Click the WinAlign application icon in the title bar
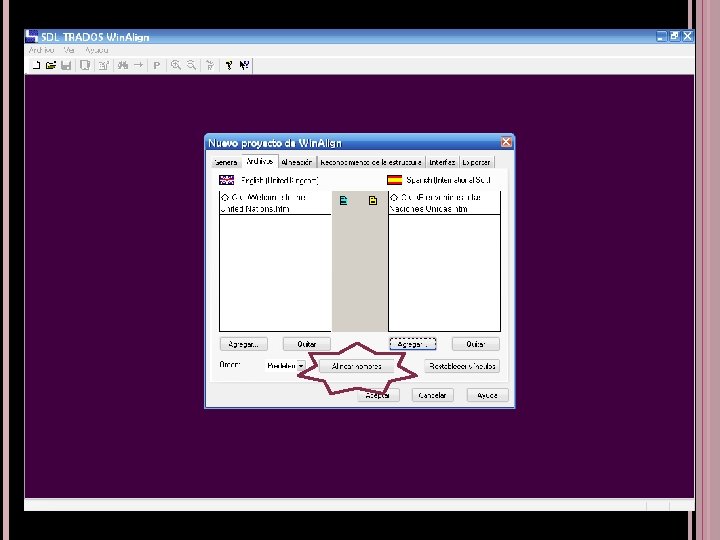This screenshot has width=720, height=540. [x=31, y=36]
